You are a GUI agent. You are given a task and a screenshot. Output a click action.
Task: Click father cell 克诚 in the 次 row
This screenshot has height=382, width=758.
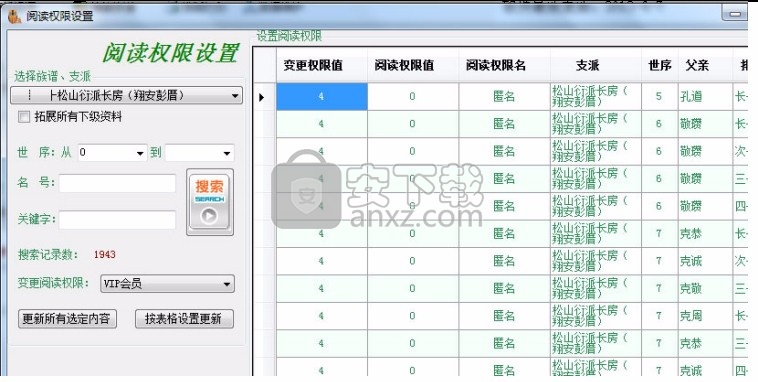click(706, 261)
